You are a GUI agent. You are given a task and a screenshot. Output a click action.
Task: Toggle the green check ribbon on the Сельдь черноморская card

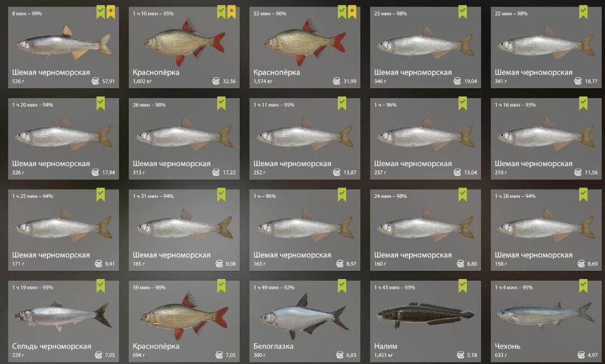(101, 286)
